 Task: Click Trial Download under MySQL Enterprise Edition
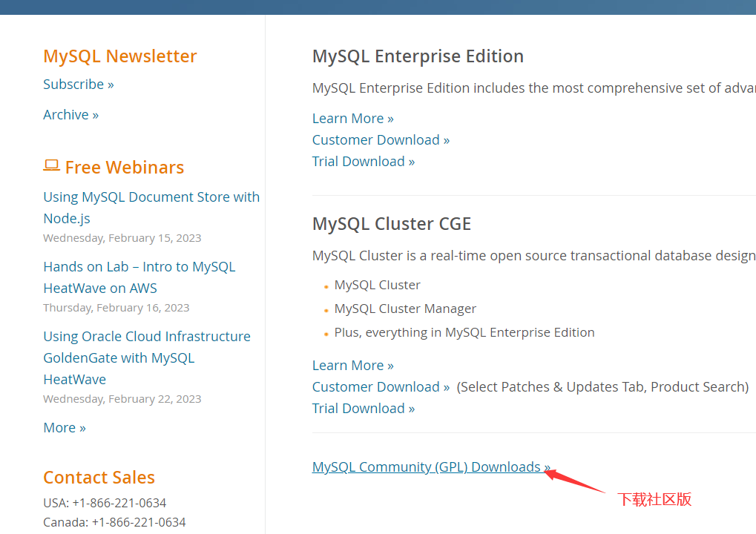tap(364, 162)
